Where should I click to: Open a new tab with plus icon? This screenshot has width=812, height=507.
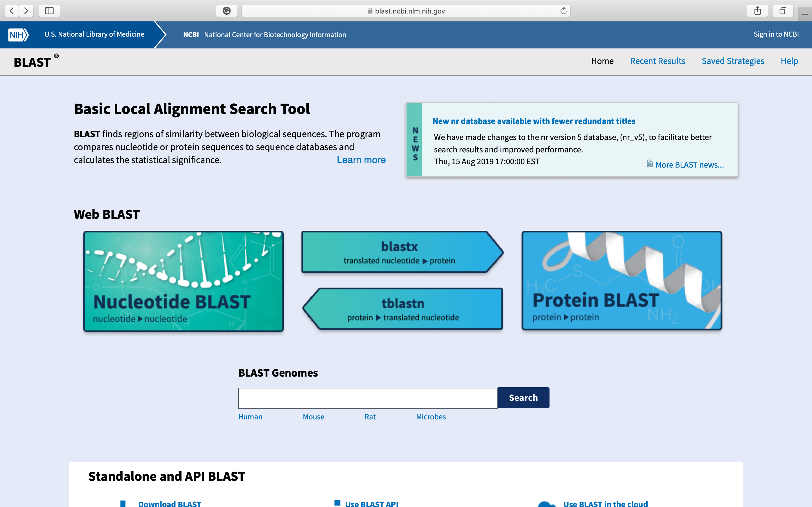[x=805, y=14]
